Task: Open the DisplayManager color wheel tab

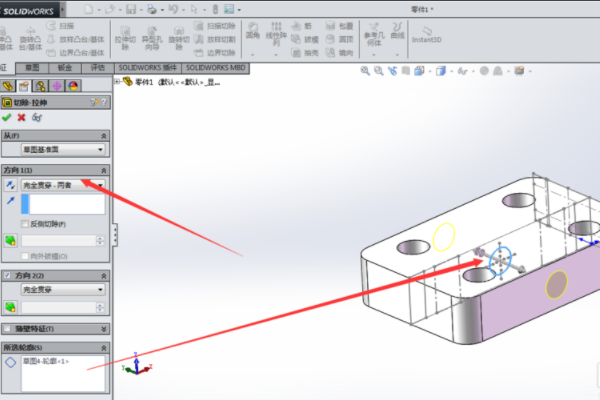Action: coord(73,86)
